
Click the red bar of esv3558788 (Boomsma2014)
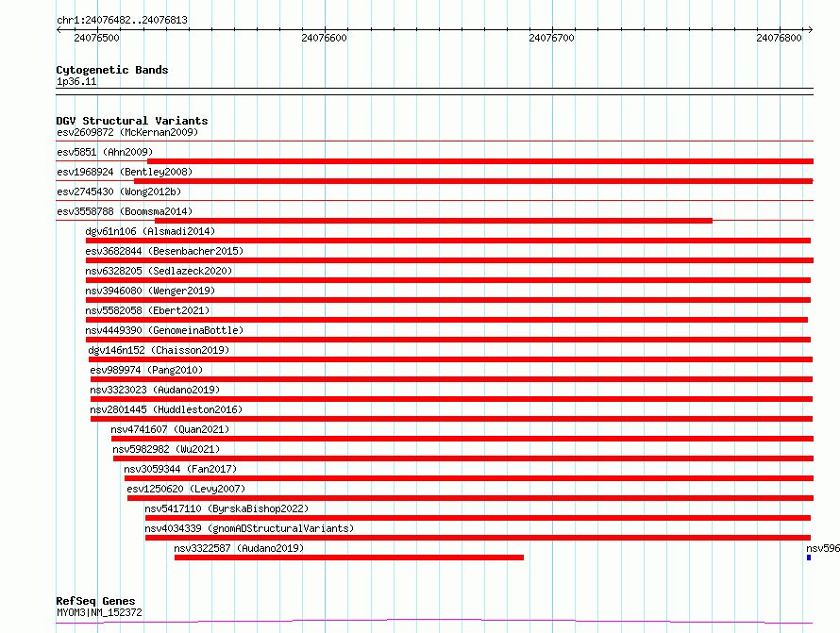433,221
